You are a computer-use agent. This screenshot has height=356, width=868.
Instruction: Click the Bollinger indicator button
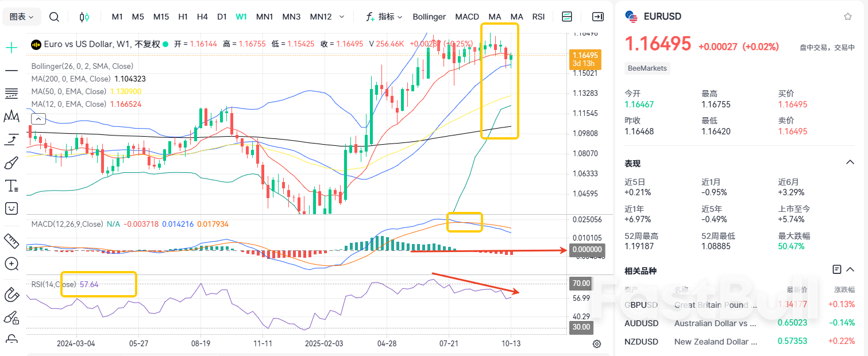(x=429, y=17)
